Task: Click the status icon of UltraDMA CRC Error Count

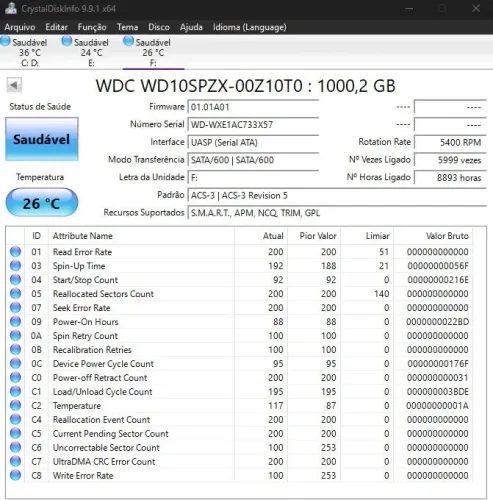Action: pyautogui.click(x=15, y=462)
